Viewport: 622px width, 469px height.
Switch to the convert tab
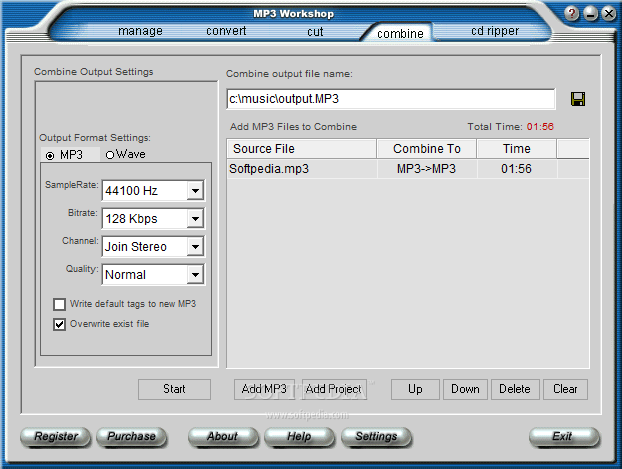(x=226, y=31)
